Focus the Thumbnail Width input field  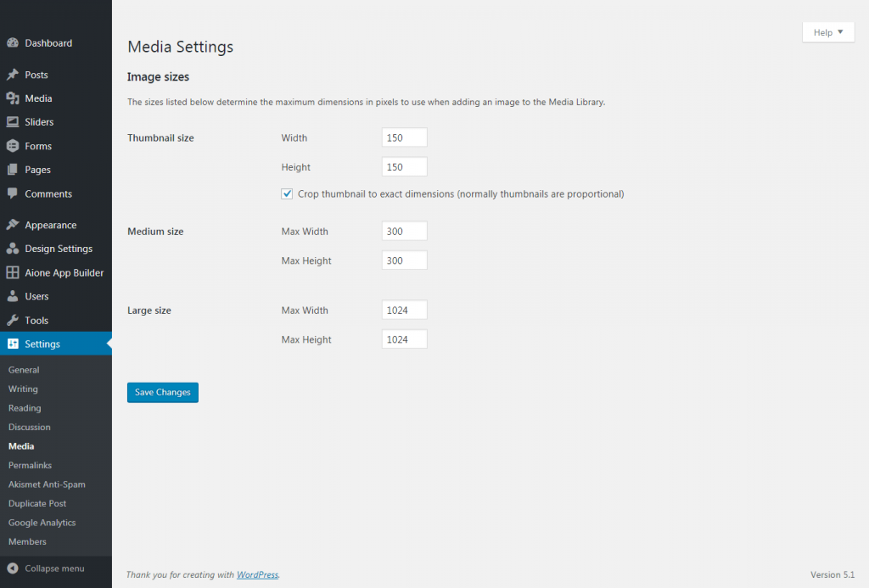(x=405, y=137)
